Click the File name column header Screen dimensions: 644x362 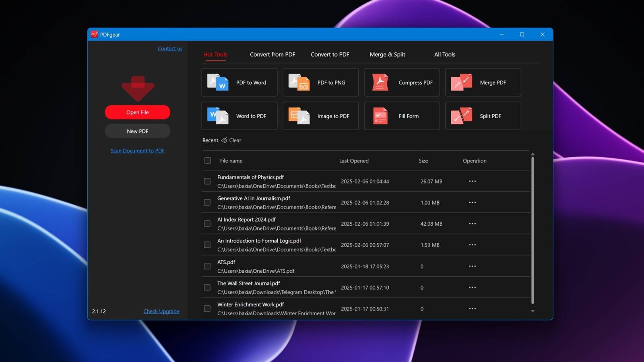click(231, 160)
